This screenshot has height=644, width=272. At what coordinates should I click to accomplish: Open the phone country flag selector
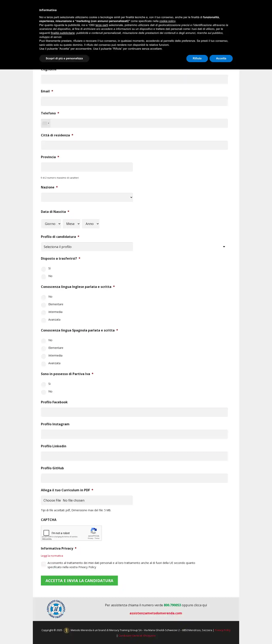pyautogui.click(x=46, y=123)
